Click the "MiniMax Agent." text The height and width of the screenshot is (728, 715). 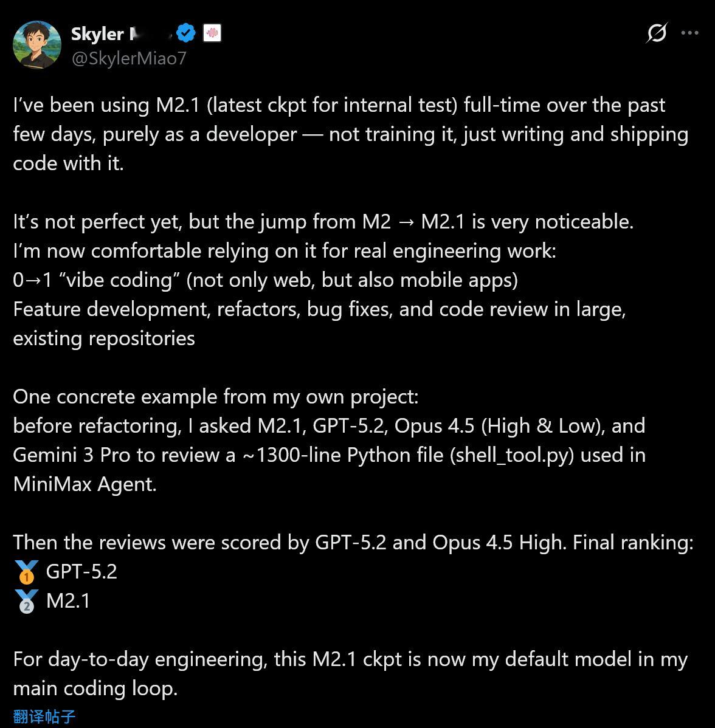coord(85,484)
